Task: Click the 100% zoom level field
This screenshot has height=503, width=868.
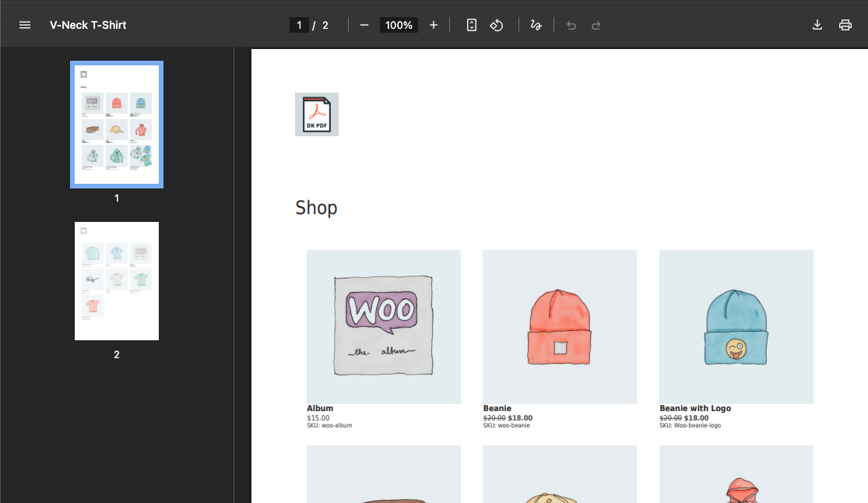Action: (x=399, y=25)
